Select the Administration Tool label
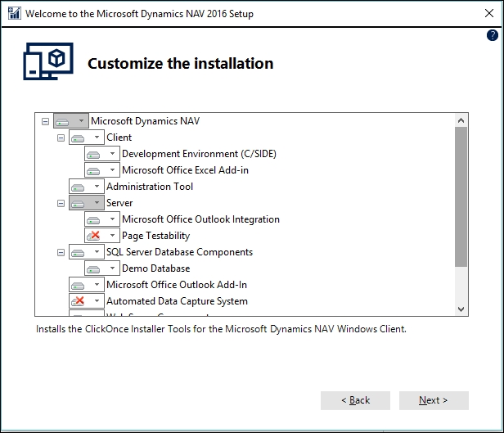 150,187
